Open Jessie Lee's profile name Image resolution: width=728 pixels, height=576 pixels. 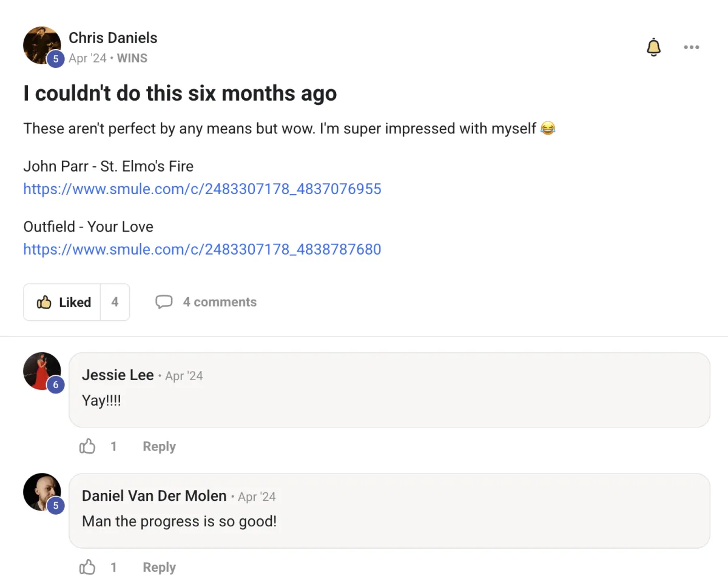coord(118,375)
